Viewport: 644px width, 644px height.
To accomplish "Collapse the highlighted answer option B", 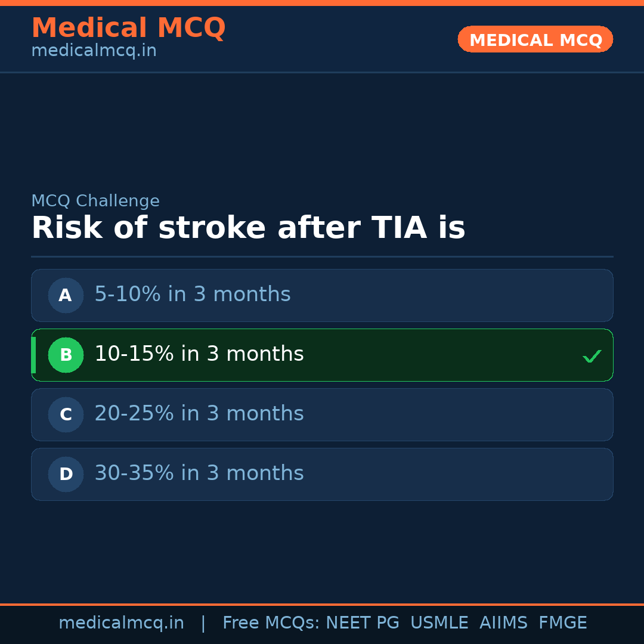I will point(322,355).
